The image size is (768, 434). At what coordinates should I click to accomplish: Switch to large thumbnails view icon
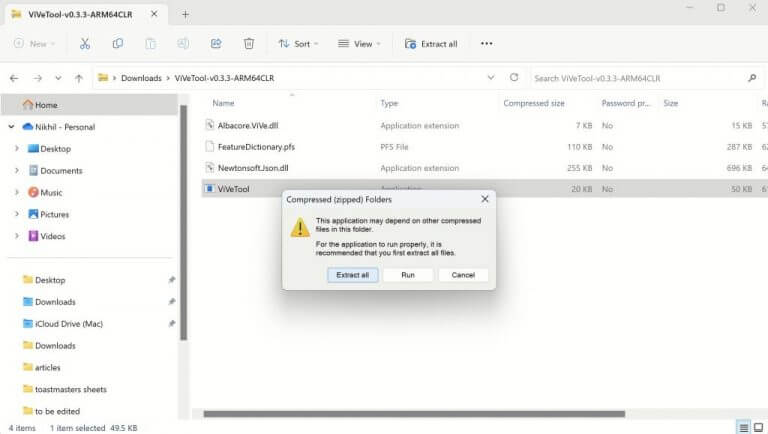pyautogui.click(x=758, y=428)
